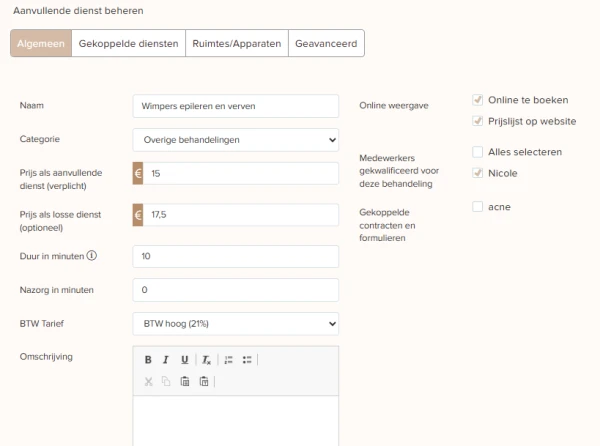The width and height of the screenshot is (600, 446).
Task: Check the acne contract checkbox
Action: pos(478,207)
